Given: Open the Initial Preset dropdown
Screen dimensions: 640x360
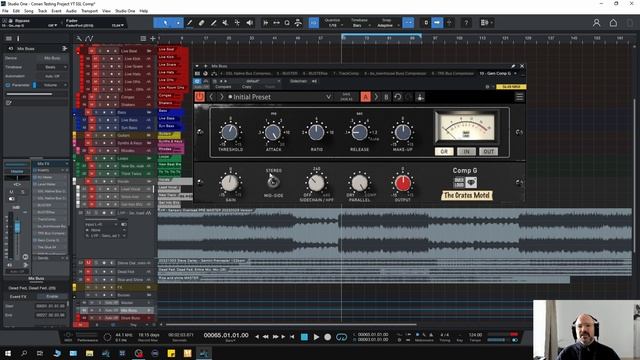Looking at the screenshot, I should coord(328,97).
